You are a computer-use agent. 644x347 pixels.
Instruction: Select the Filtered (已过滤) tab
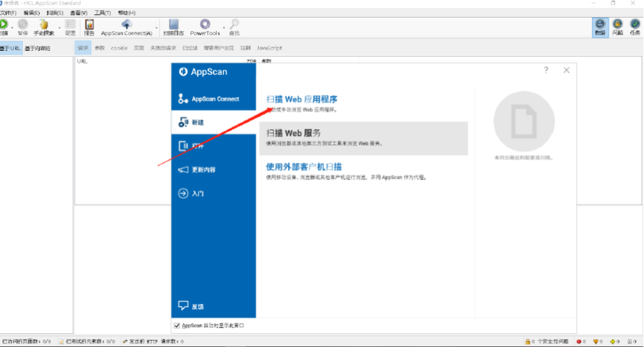point(190,48)
